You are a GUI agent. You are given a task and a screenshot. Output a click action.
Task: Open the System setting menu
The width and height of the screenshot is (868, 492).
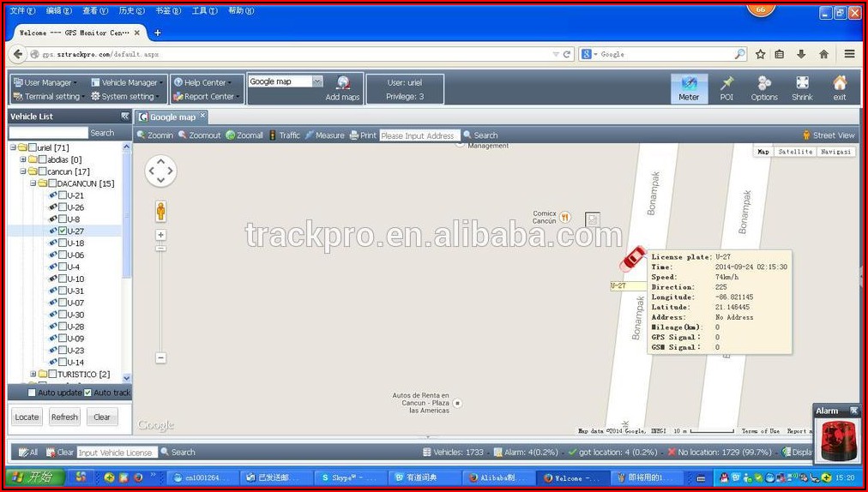click(x=126, y=96)
